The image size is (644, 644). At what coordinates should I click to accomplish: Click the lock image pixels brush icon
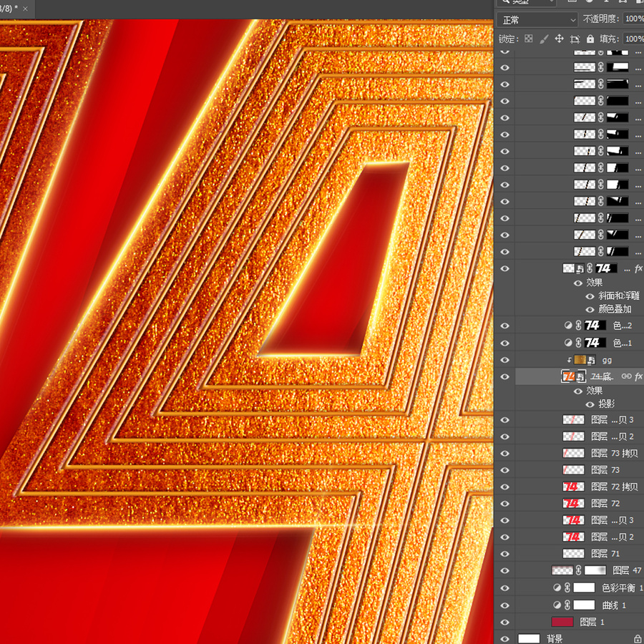click(544, 39)
